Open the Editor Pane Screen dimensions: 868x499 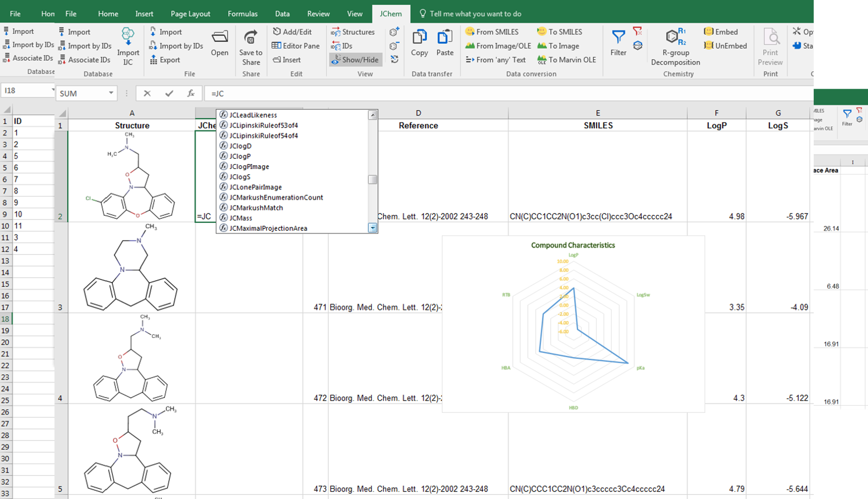coord(295,46)
